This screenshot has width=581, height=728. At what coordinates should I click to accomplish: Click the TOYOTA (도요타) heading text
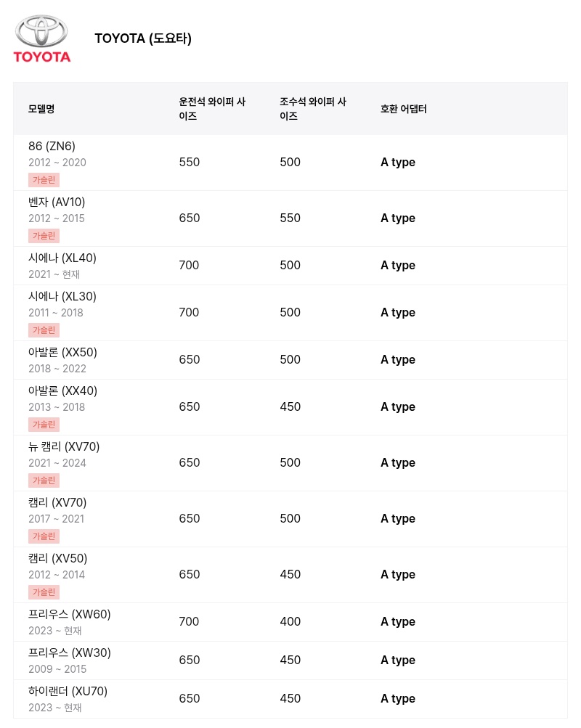(x=143, y=38)
